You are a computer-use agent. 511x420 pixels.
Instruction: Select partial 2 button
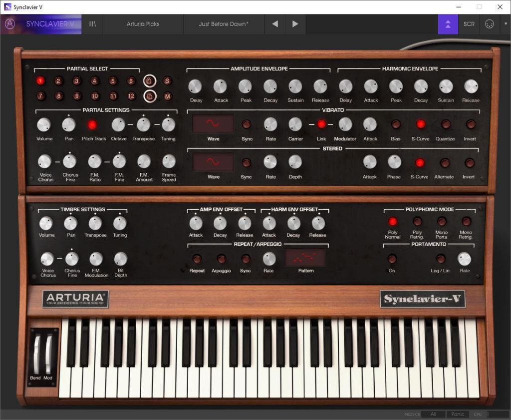(x=58, y=81)
